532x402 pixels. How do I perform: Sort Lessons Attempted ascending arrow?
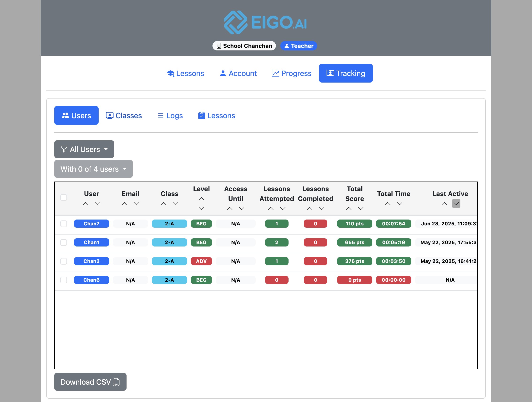tap(271, 208)
